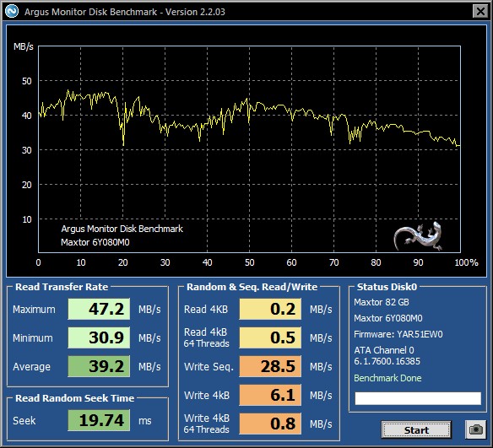Select the Minimum transfer rate value 30.9
The image size is (493, 448).
(x=99, y=337)
